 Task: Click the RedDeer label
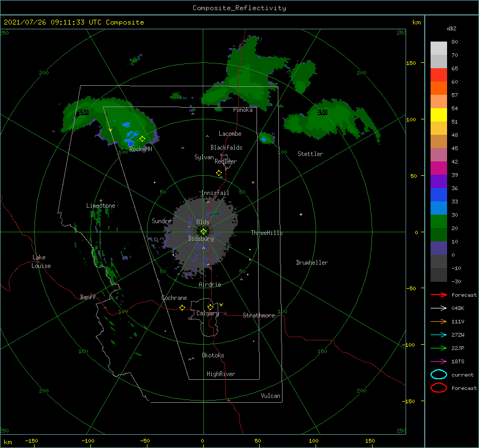[x=226, y=161]
